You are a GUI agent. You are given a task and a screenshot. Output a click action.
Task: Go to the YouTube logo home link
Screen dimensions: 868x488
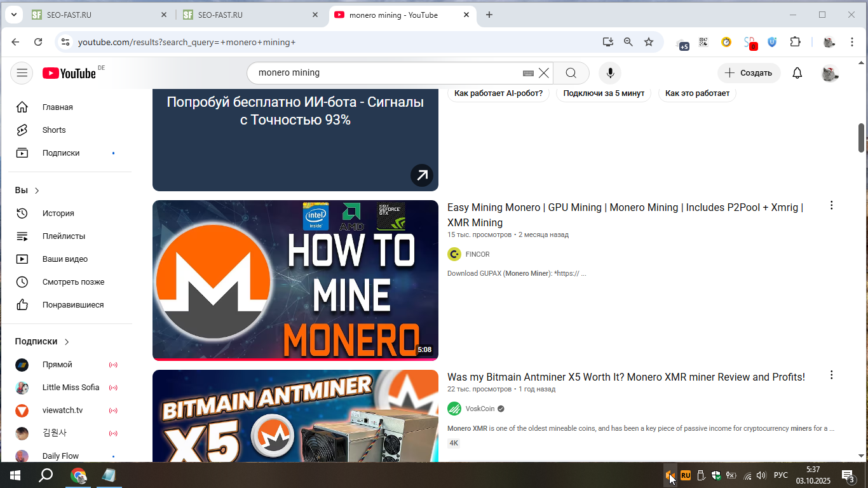(x=69, y=73)
